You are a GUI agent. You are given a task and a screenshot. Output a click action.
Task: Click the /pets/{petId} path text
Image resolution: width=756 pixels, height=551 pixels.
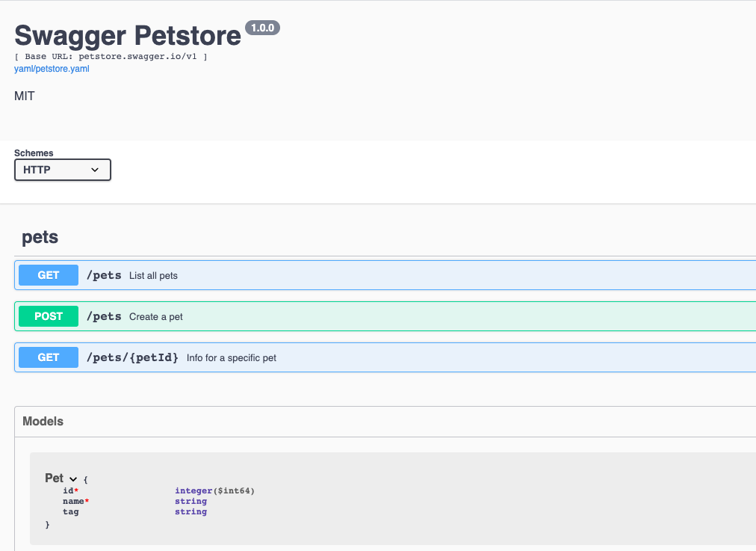132,357
